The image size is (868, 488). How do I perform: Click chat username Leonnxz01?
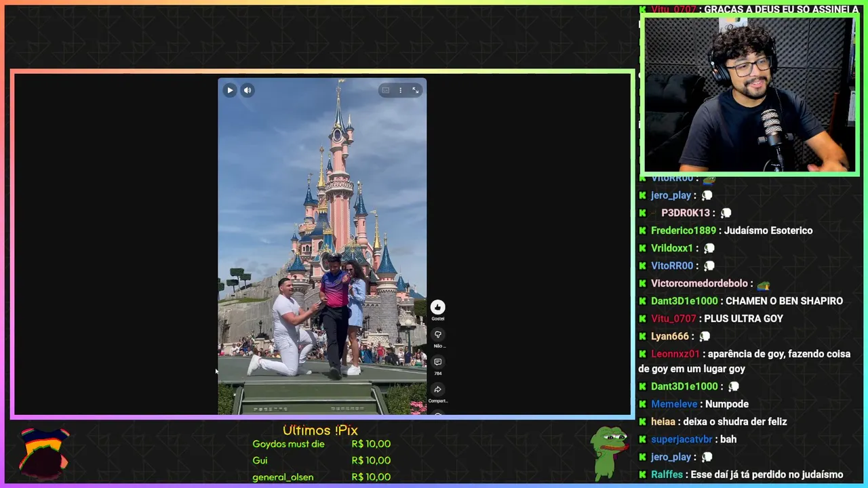coord(675,354)
